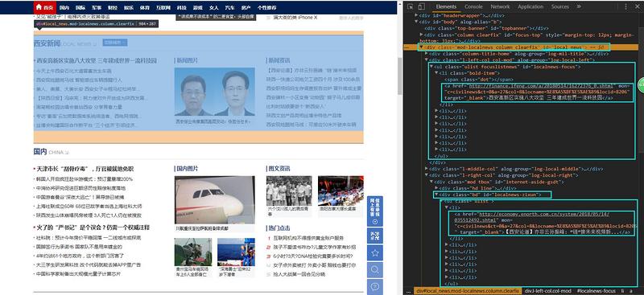Image resolution: width=644 pixels, height=295 pixels.
Task: Collapse the mod tbox internet-aside-gsdt node
Action: (x=431, y=182)
